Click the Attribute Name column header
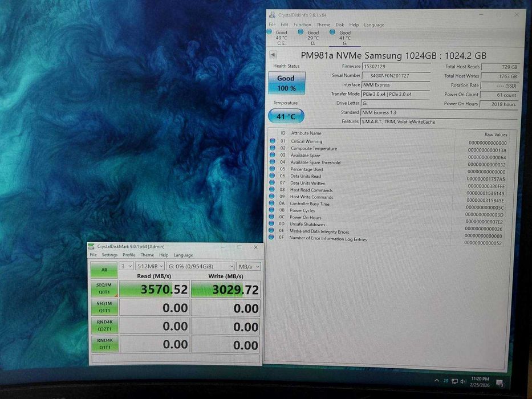This screenshot has height=399, width=532. [x=306, y=133]
